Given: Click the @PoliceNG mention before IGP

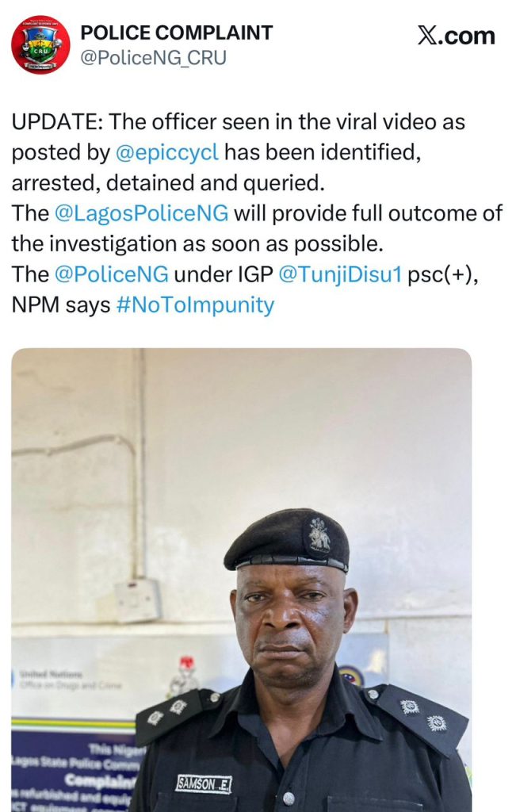Looking at the screenshot, I should pyautogui.click(x=111, y=274).
